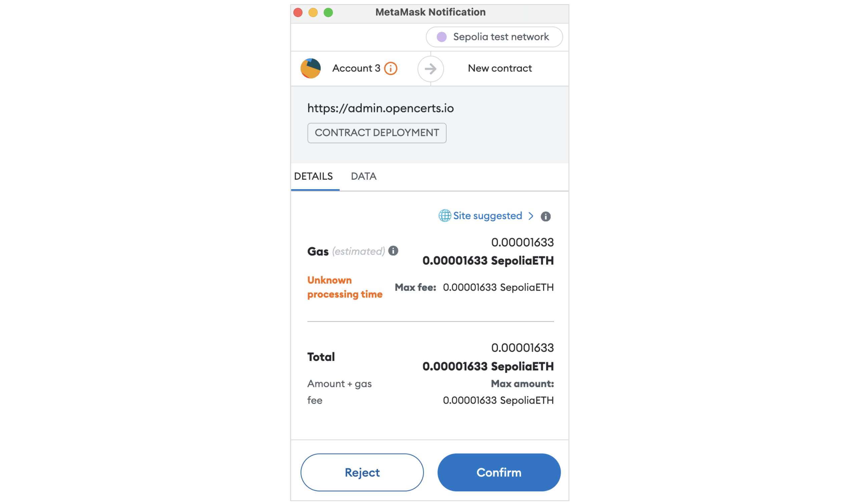Viewport: 860px width, 504px height.
Task: Enable the CONTRACT DEPLOYMENT label
Action: pos(377,133)
